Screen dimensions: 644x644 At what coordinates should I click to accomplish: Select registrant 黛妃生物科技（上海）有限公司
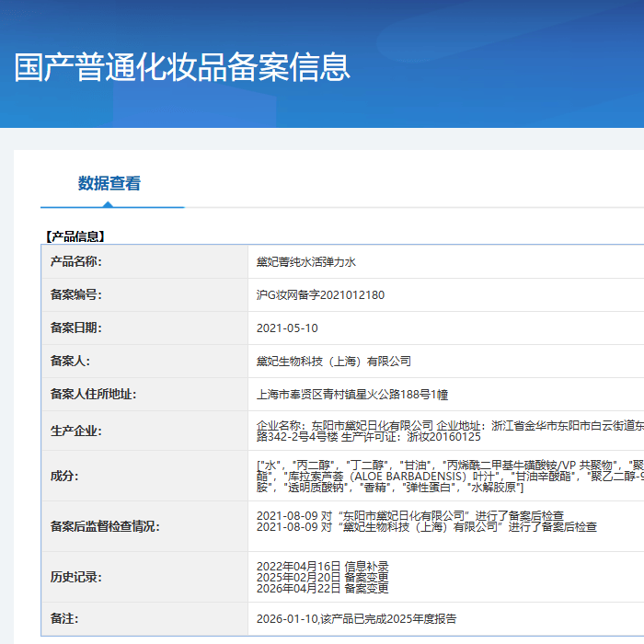[333, 362]
